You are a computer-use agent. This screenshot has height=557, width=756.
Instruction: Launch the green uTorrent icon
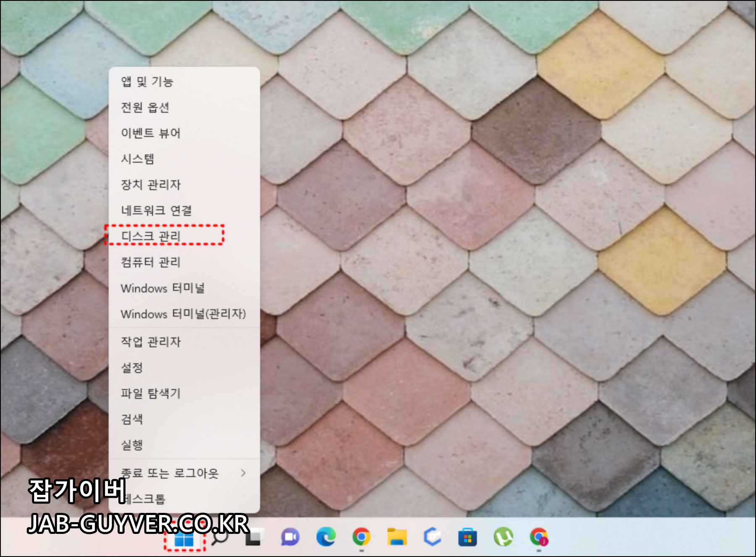coord(504,537)
